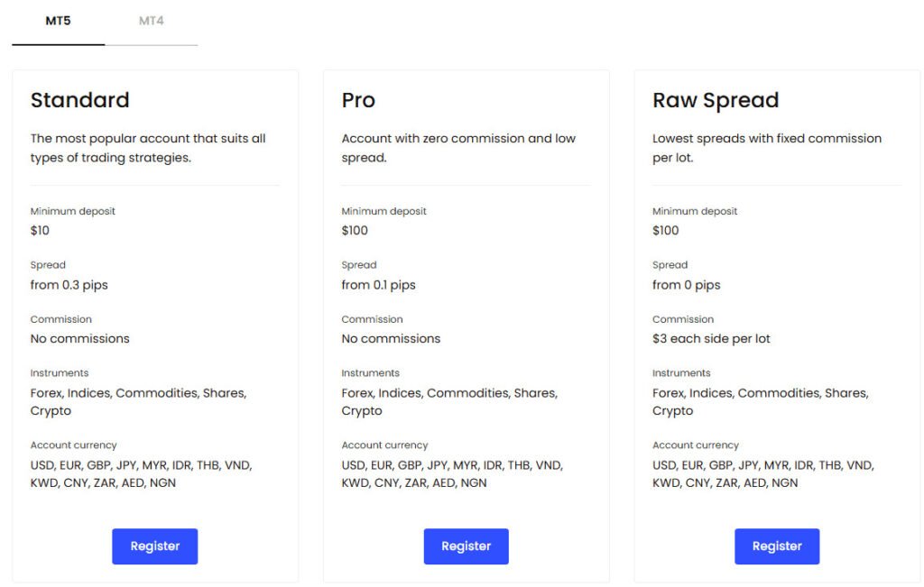Click Account currency list on Standard card
This screenshot has height=587, width=924.
coord(141,473)
